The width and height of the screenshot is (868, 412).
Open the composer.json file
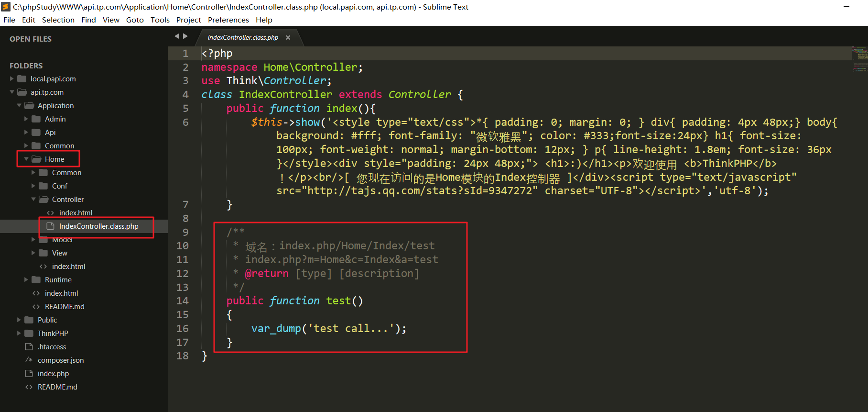point(61,360)
